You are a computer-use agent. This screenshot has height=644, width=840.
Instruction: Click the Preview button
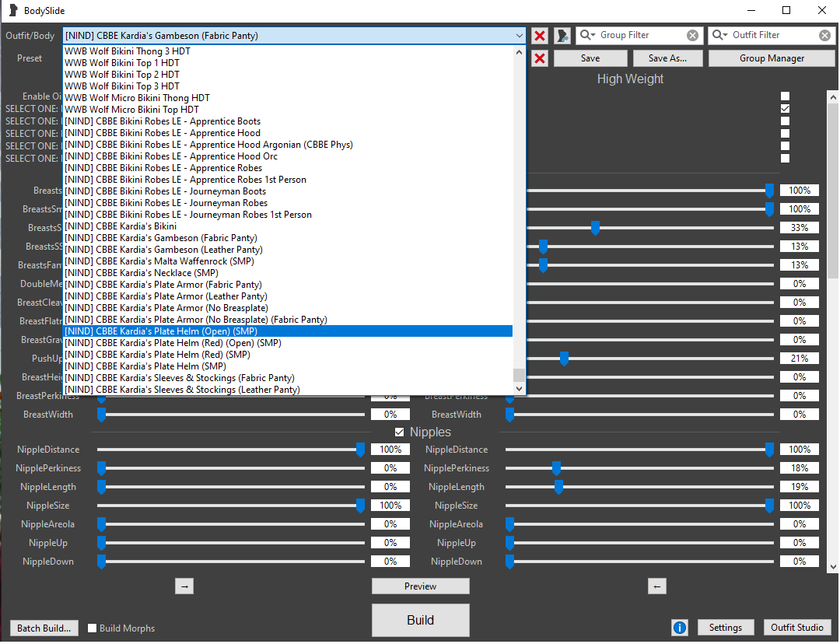(421, 586)
